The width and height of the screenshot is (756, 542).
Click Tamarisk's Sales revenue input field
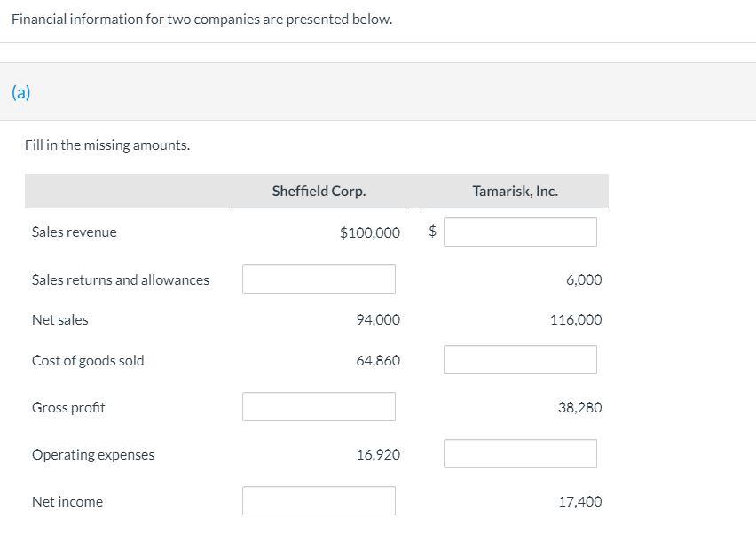pyautogui.click(x=520, y=232)
